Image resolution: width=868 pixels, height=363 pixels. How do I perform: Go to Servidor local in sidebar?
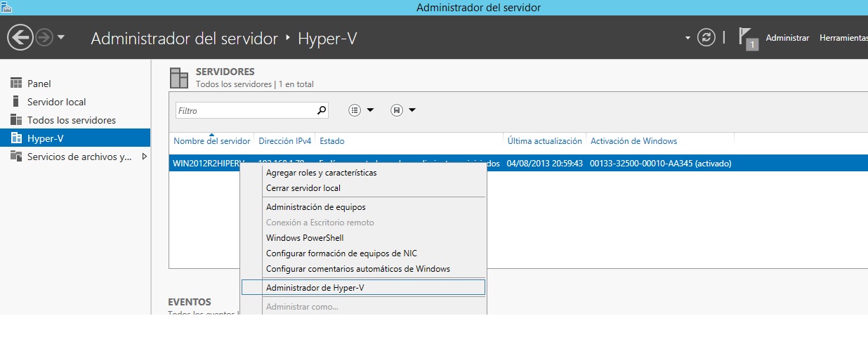click(x=56, y=102)
